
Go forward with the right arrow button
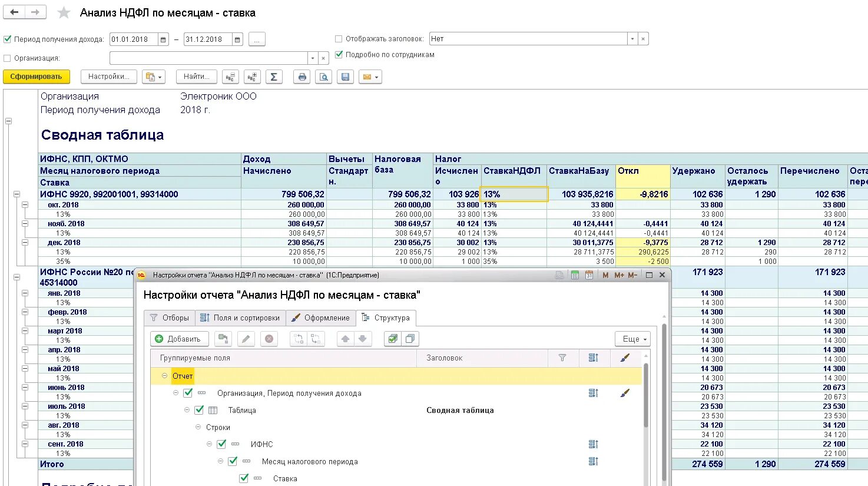click(x=35, y=12)
